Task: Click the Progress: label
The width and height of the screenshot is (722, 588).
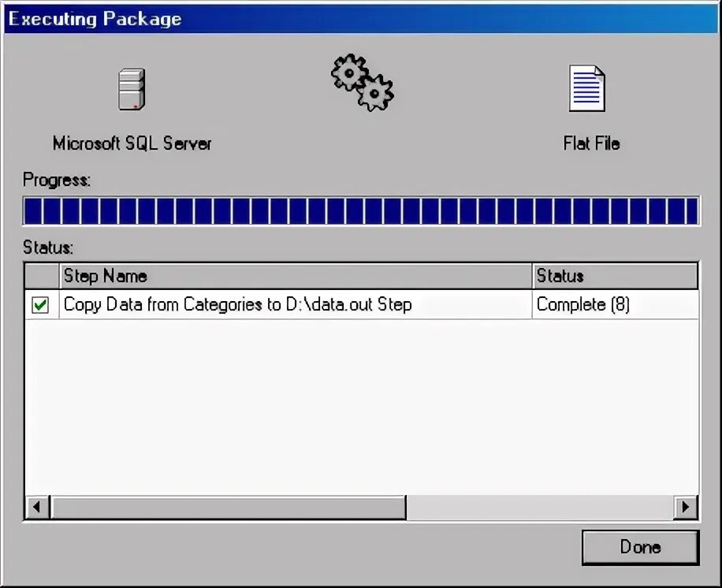Action: click(x=57, y=180)
